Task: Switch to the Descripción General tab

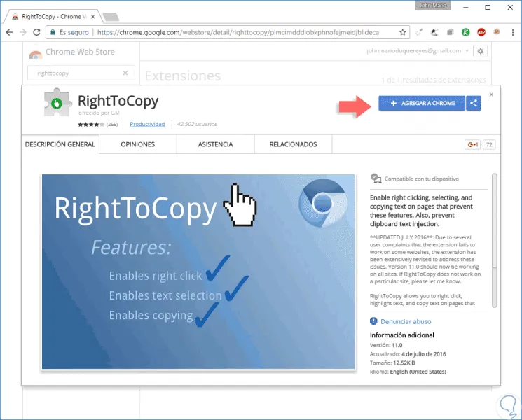Action: [60, 144]
